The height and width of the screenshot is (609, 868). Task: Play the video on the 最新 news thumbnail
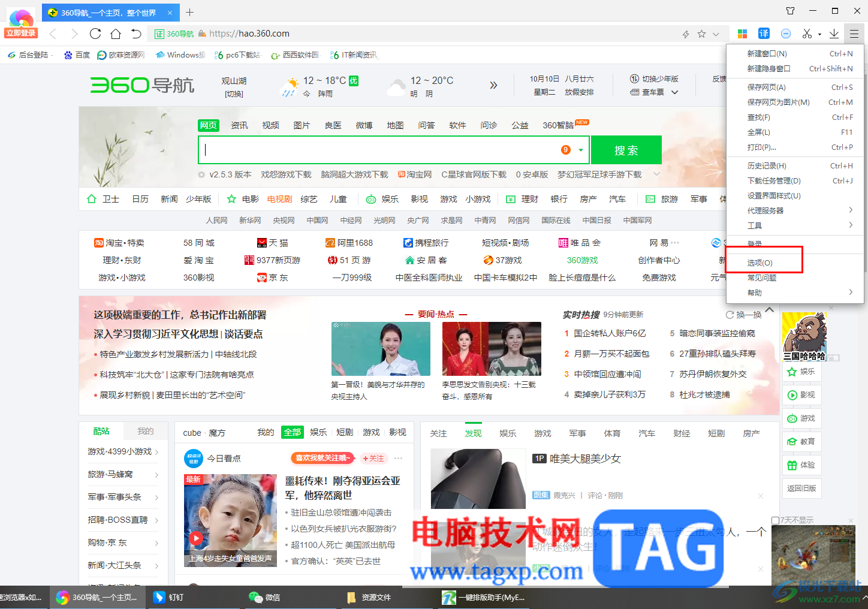pyautogui.click(x=196, y=538)
